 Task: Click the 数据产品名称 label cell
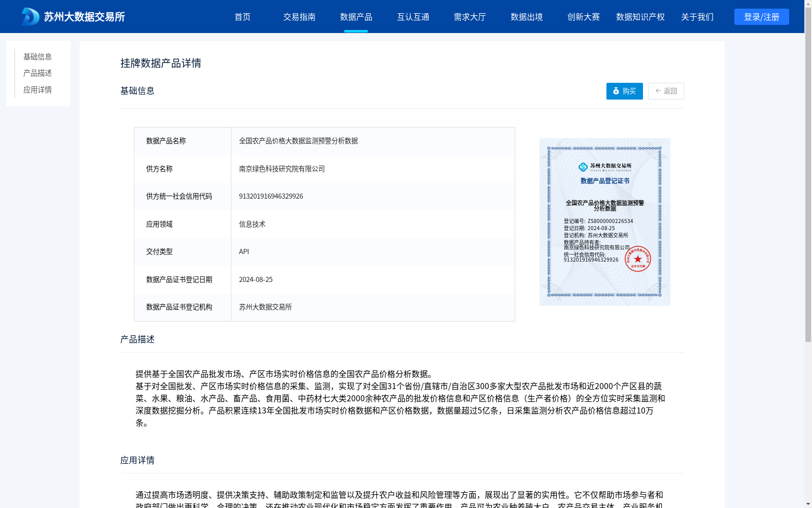[x=183, y=141]
